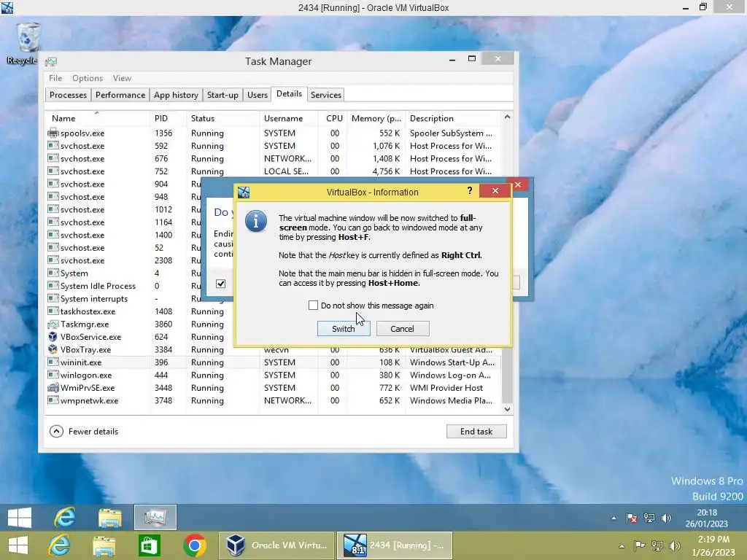This screenshot has height=560, width=747.
Task: Select the VBoxTray.exe process icon
Action: pyautogui.click(x=53, y=349)
